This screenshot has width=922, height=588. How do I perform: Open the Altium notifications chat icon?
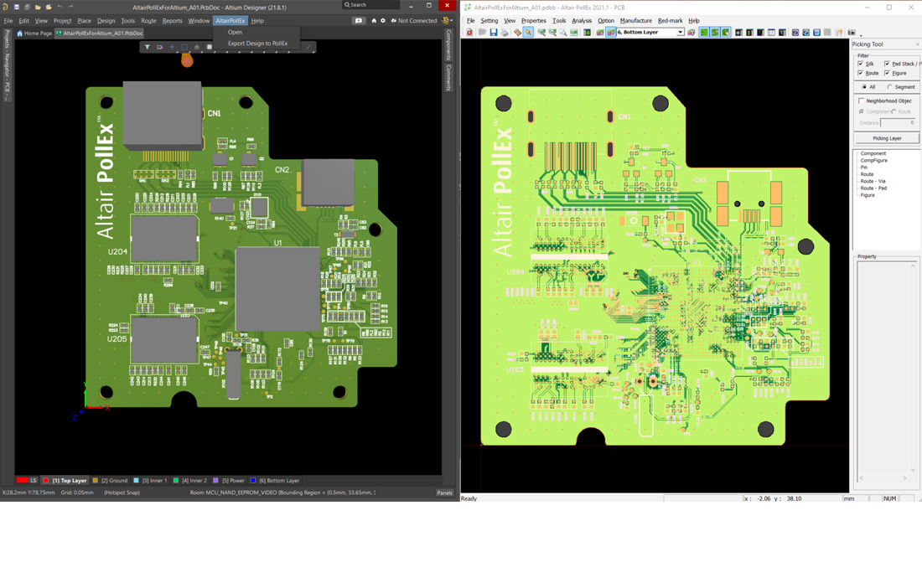[358, 21]
